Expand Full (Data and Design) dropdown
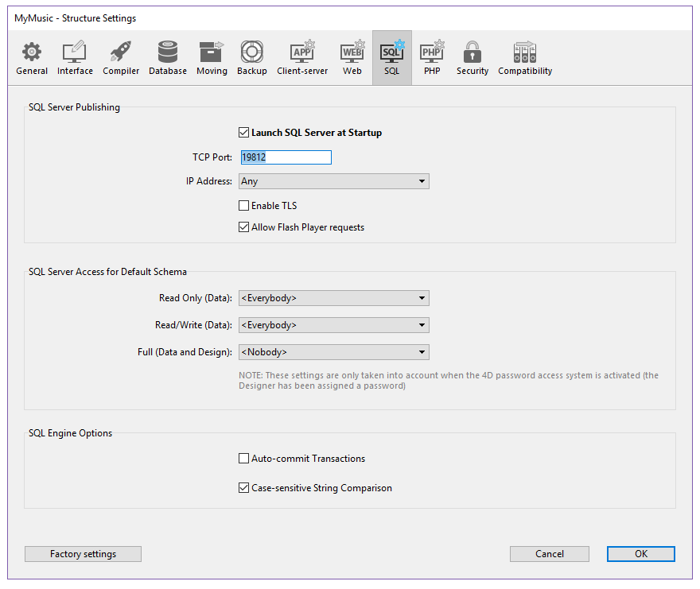This screenshot has width=700, height=589. click(x=333, y=351)
